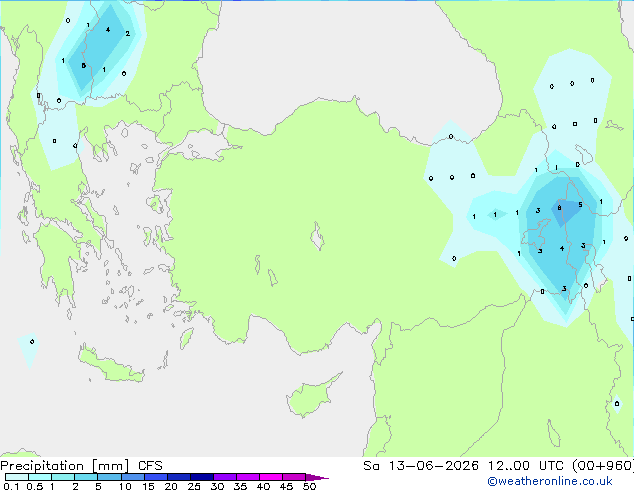Pick the legend swatch between 5 and 10

tap(109, 477)
